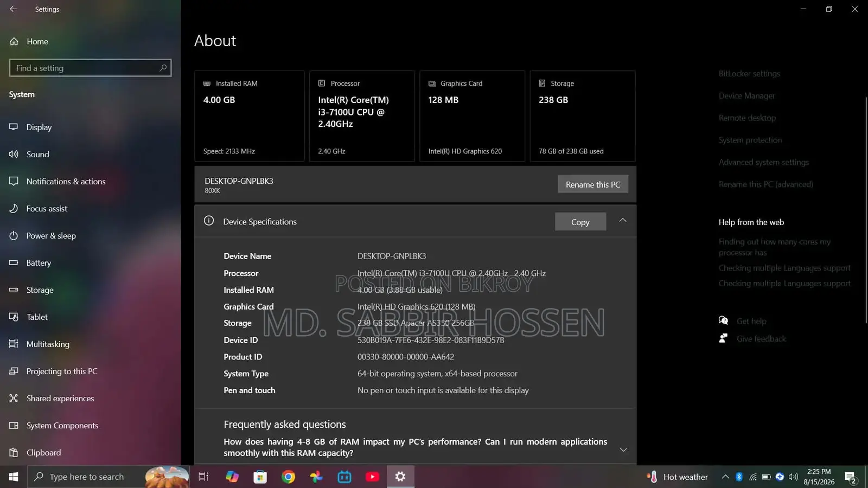This screenshot has height=488, width=868.
Task: Select the Product ID value 00330-80000-00000-AA642
Action: pos(406,357)
